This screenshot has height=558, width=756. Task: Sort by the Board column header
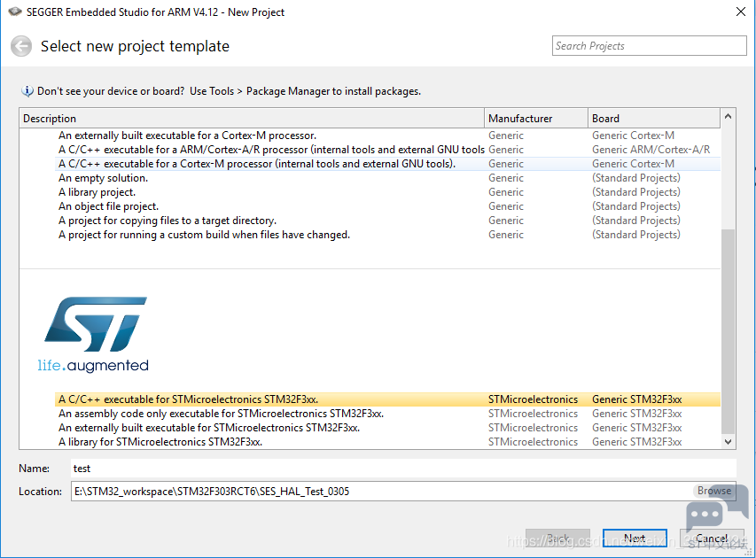[x=654, y=119]
